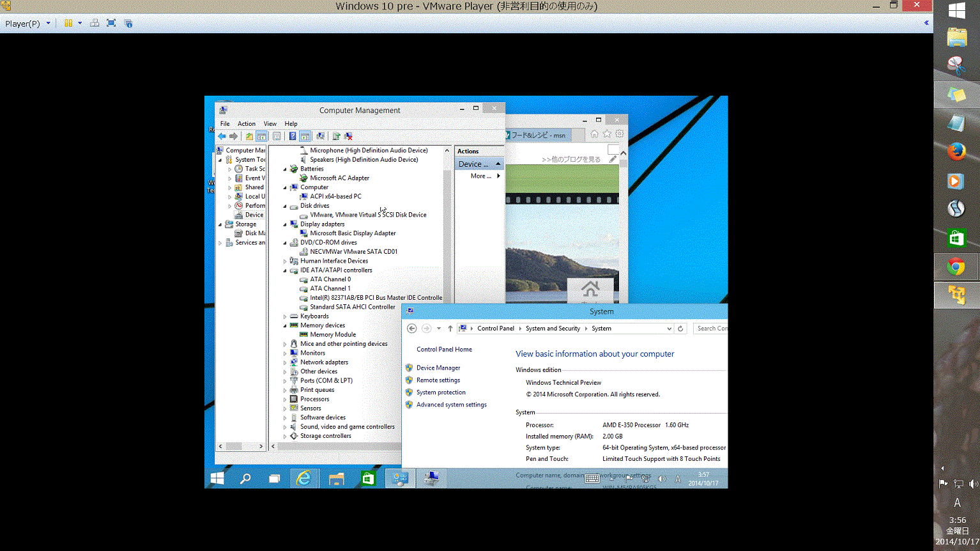Click VMware full screen toolbar icon
This screenshot has height=551, width=980.
pyautogui.click(x=111, y=23)
